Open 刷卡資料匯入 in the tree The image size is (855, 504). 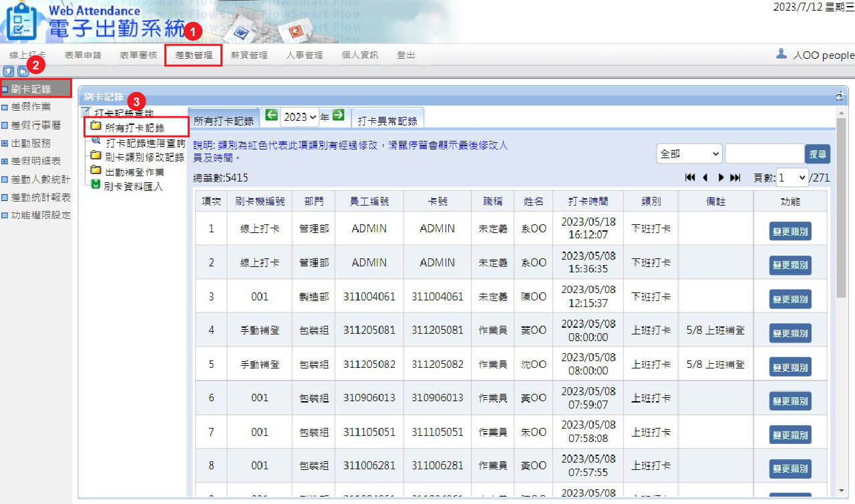click(x=133, y=186)
